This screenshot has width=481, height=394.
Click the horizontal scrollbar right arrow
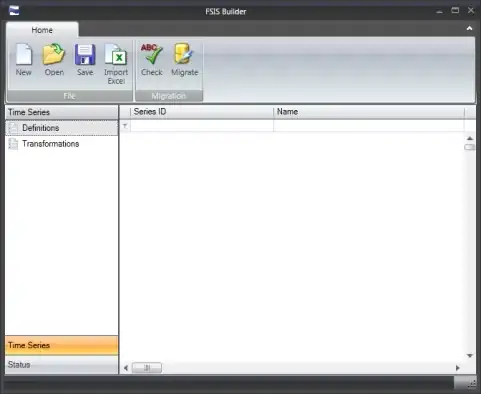coord(458,368)
